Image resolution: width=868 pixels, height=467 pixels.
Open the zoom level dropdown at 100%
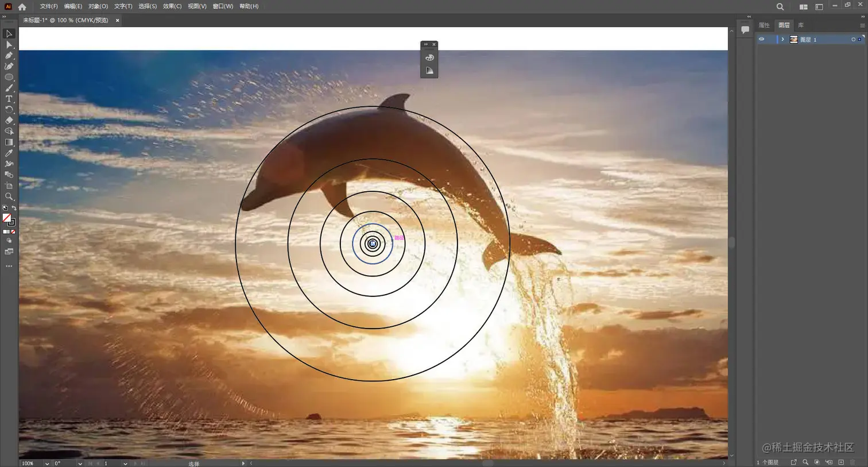[46, 464]
